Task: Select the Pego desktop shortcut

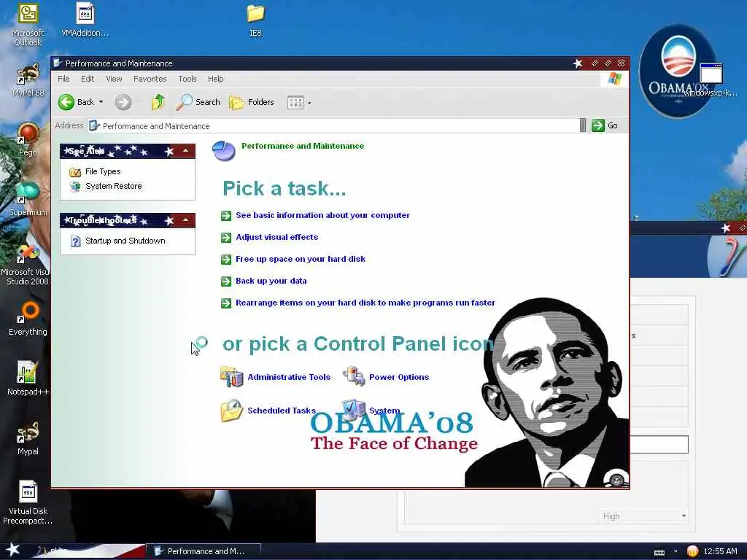Action: pyautogui.click(x=28, y=139)
